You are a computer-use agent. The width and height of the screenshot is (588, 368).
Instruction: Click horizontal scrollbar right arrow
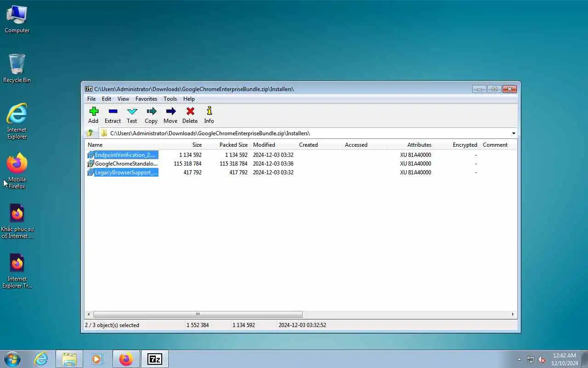click(513, 315)
